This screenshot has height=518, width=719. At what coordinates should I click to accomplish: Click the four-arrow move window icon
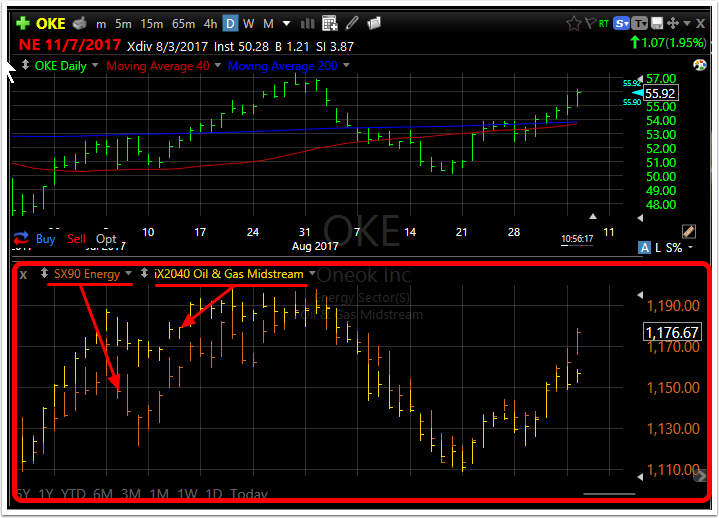point(673,23)
